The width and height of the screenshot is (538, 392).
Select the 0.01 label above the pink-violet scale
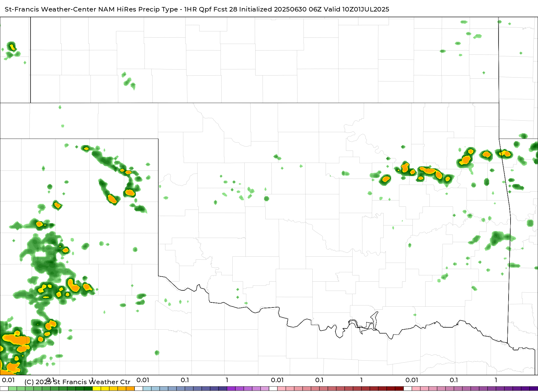[412, 380]
